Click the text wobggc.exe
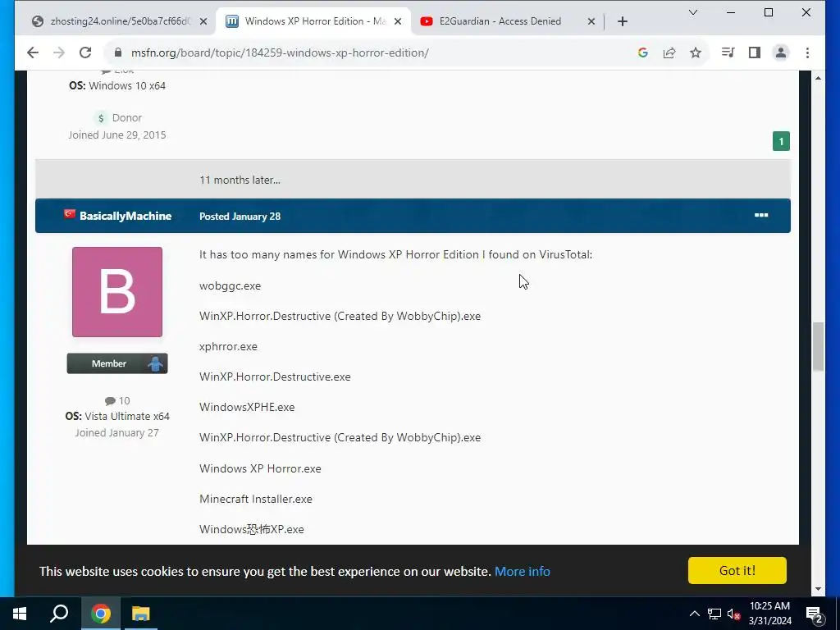This screenshot has height=630, width=840. (230, 286)
